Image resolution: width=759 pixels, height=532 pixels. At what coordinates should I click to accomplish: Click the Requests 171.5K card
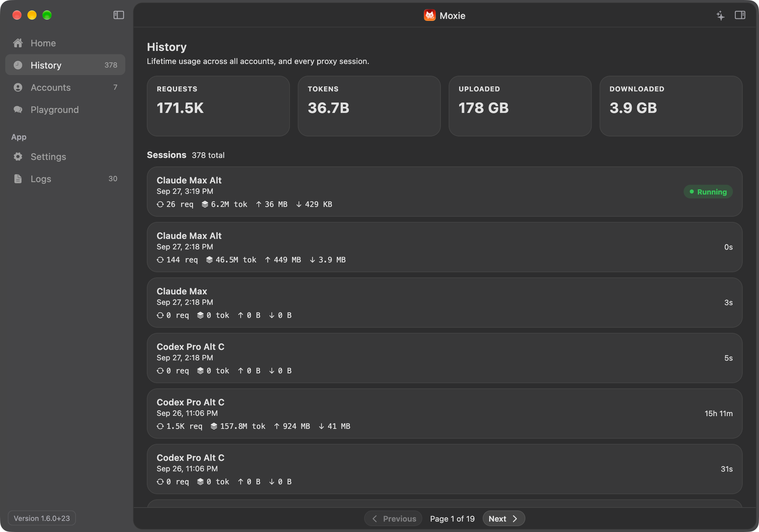[218, 106]
